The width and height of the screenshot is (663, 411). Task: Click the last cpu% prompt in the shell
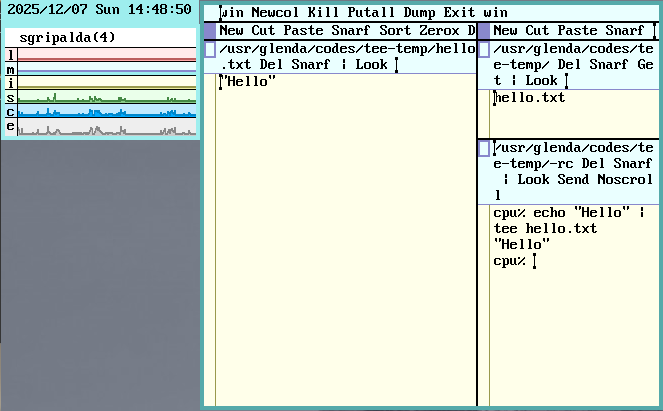[509, 261]
